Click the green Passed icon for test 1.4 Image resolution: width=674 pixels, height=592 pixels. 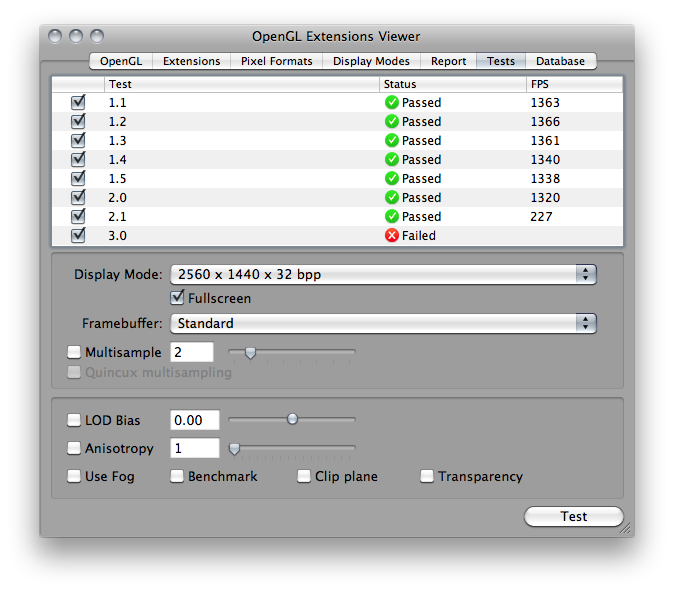(392, 160)
